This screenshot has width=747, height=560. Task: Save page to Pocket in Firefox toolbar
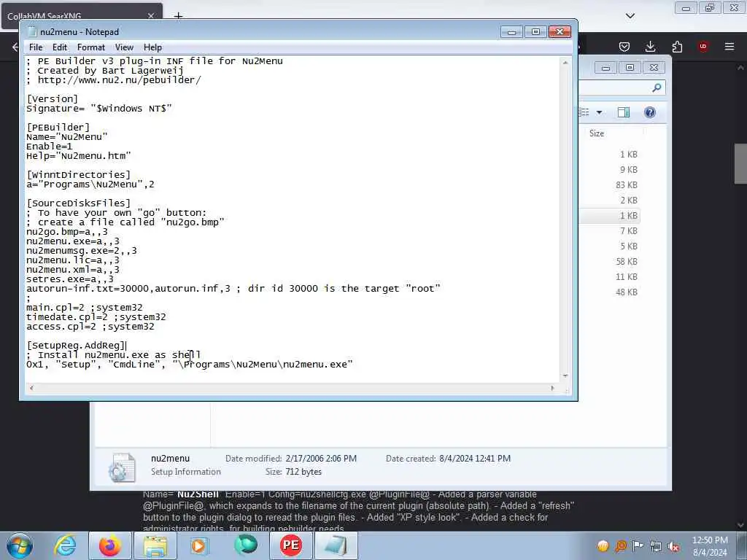point(624,47)
